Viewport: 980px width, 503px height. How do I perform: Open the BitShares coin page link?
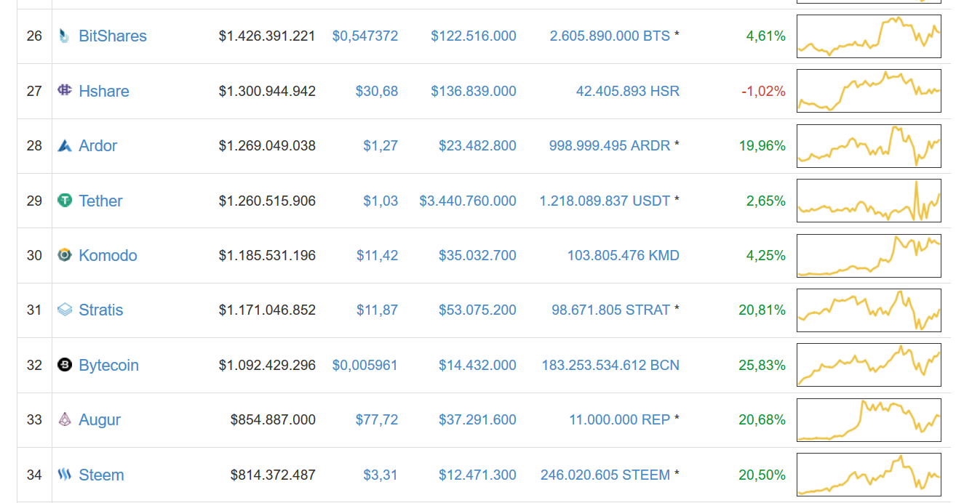(113, 36)
